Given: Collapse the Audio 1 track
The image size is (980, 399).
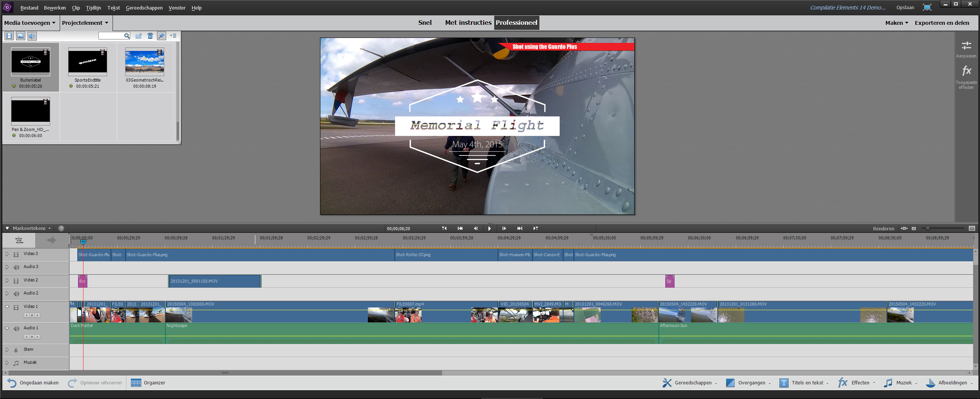Looking at the screenshot, I should [x=7, y=328].
